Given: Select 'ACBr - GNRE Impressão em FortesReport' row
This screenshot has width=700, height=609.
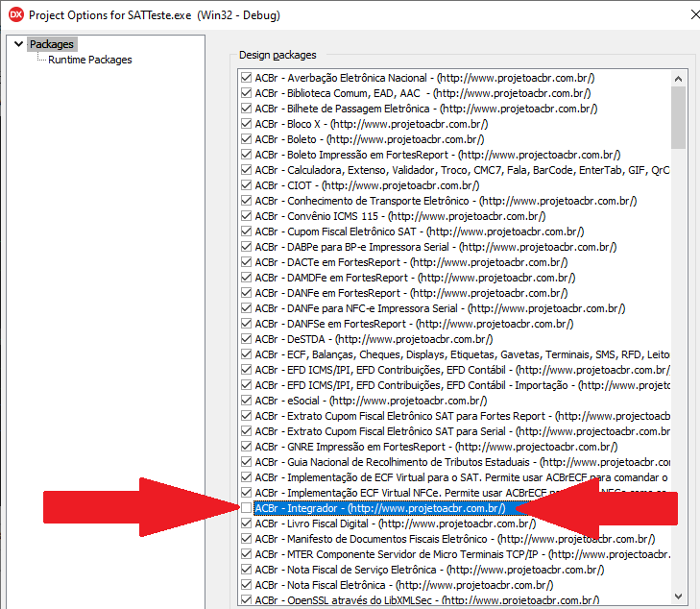Looking at the screenshot, I should tap(436, 447).
